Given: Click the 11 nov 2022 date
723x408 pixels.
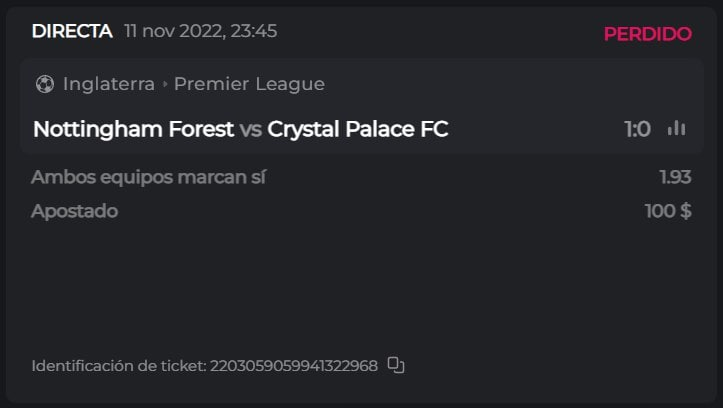Looking at the screenshot, I should pos(174,31).
